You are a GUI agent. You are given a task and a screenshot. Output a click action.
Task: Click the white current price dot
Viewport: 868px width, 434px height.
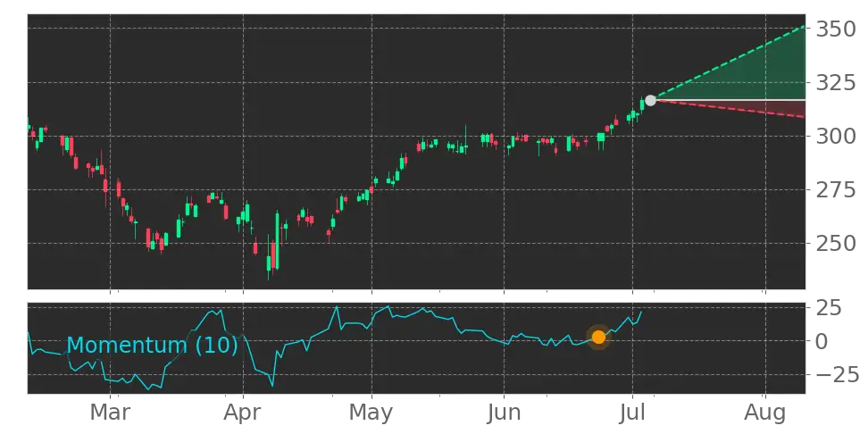tap(650, 100)
